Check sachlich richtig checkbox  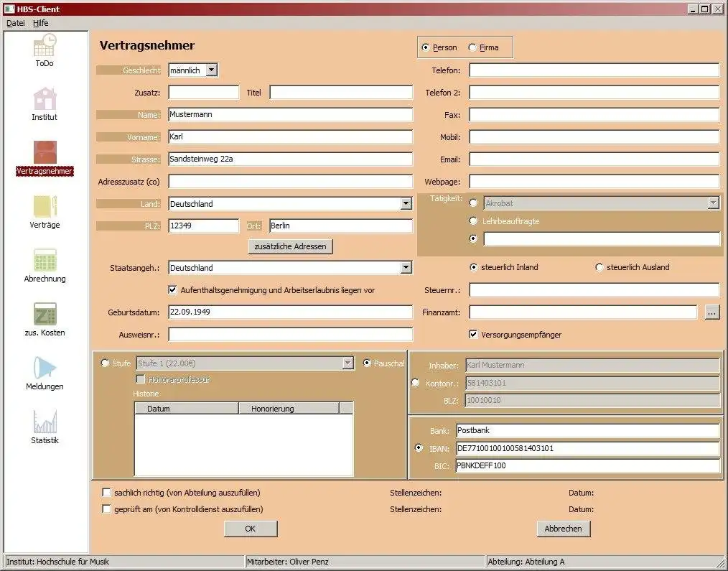[x=106, y=493]
